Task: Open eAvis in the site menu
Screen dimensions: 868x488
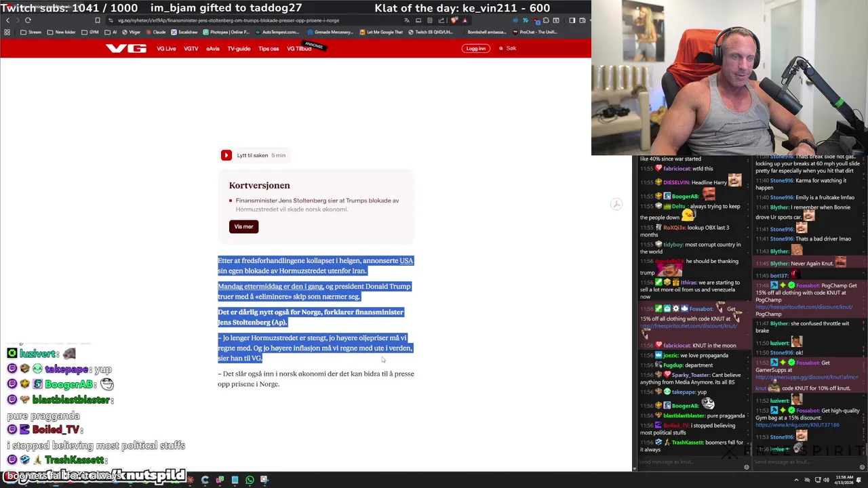Action: 213,49
